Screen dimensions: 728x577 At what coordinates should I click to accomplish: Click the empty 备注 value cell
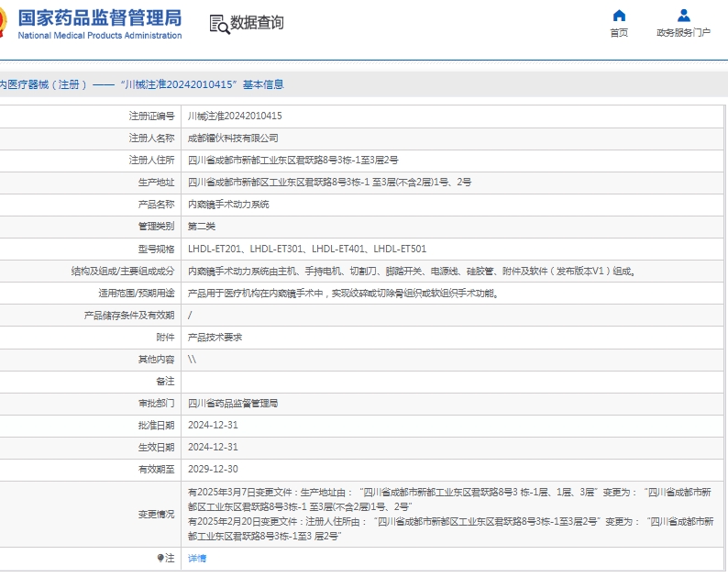click(452, 382)
